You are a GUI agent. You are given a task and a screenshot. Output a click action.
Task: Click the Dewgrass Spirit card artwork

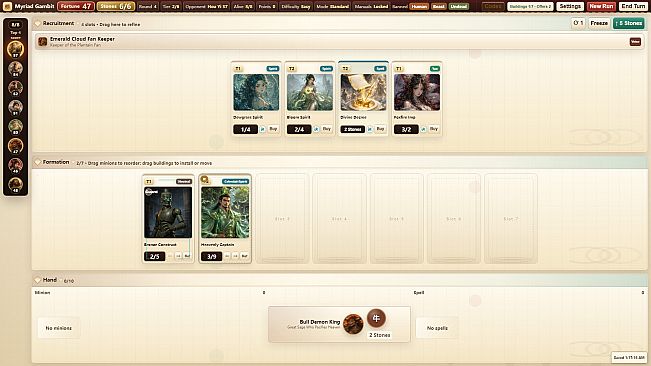pos(256,92)
